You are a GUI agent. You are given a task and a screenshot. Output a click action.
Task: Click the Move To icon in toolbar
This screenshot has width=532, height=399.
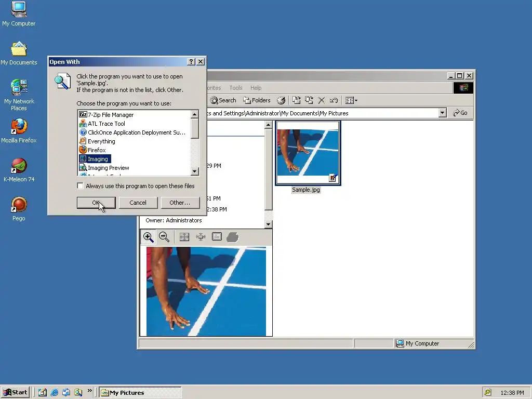tap(297, 100)
